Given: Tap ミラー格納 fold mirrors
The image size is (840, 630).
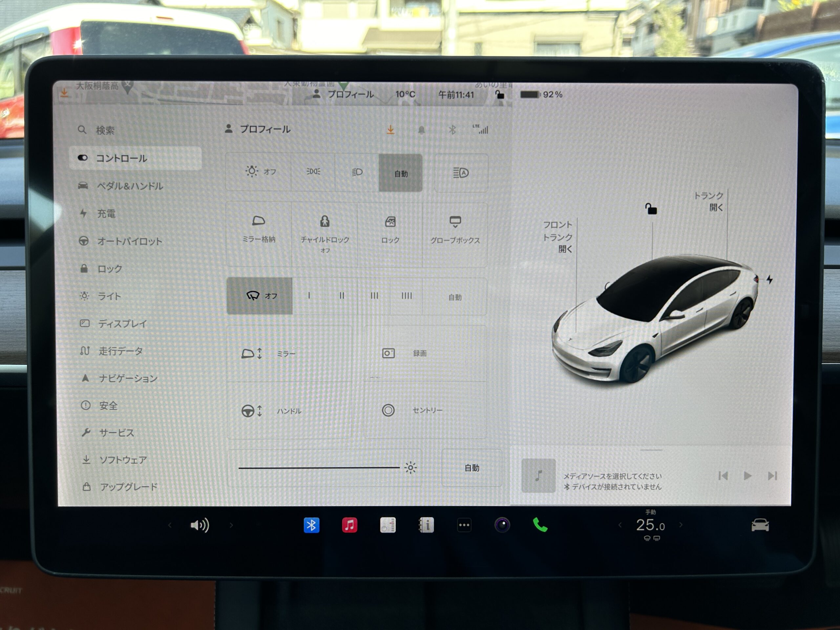Looking at the screenshot, I should [x=259, y=234].
